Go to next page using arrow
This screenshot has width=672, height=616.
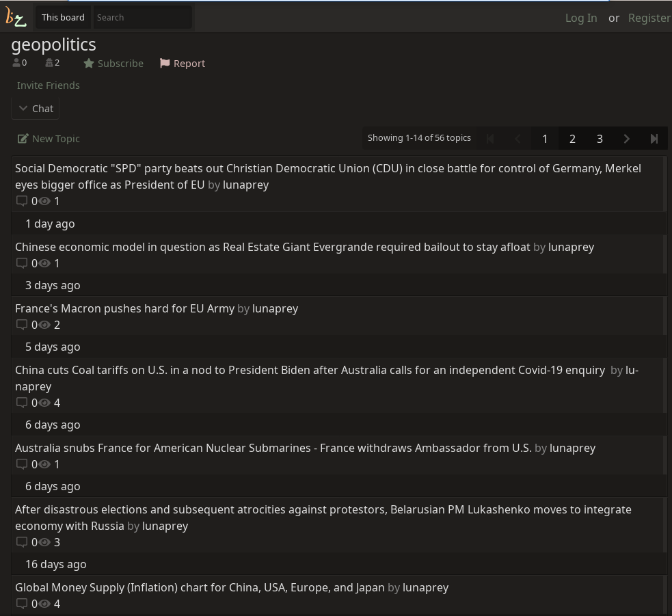click(x=627, y=139)
